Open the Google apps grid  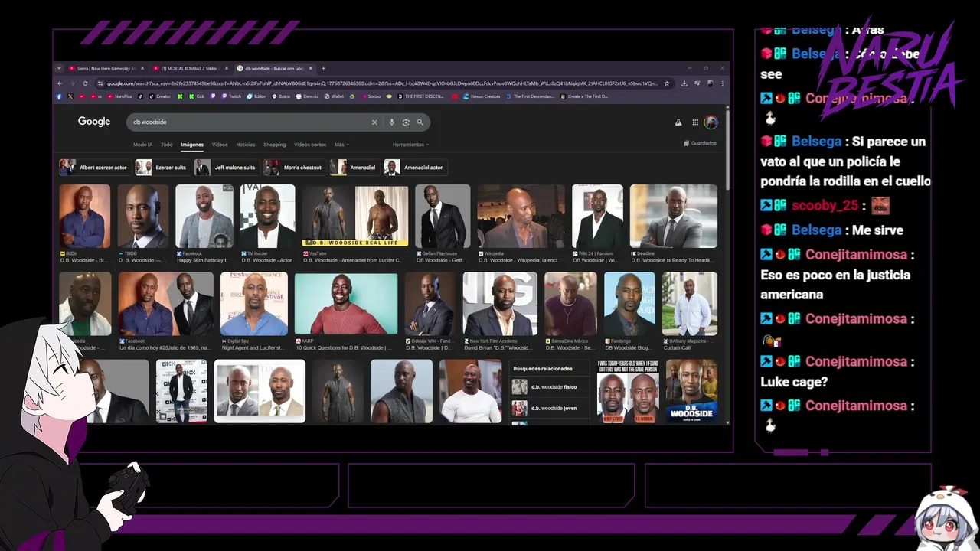[695, 122]
